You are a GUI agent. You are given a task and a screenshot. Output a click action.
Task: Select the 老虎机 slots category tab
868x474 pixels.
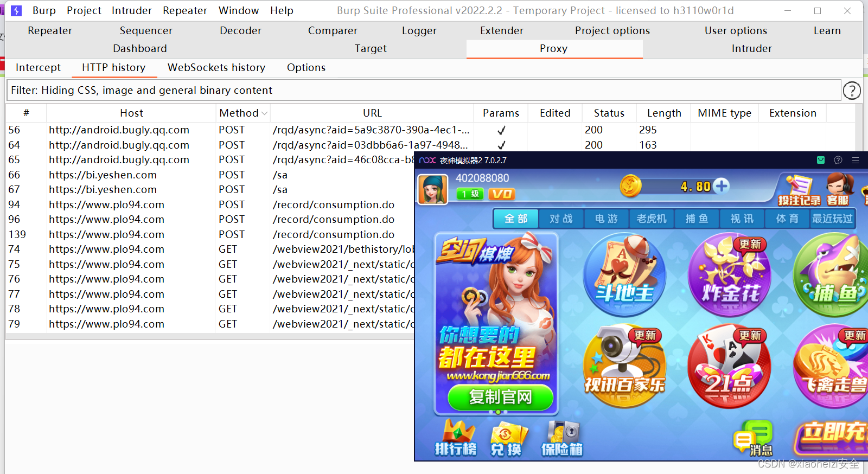pyautogui.click(x=652, y=219)
